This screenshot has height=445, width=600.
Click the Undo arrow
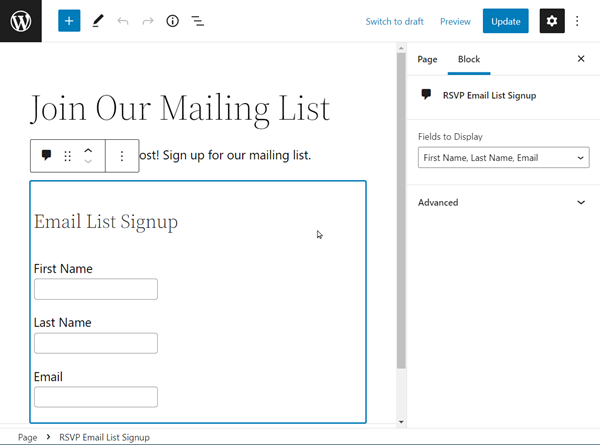(123, 21)
